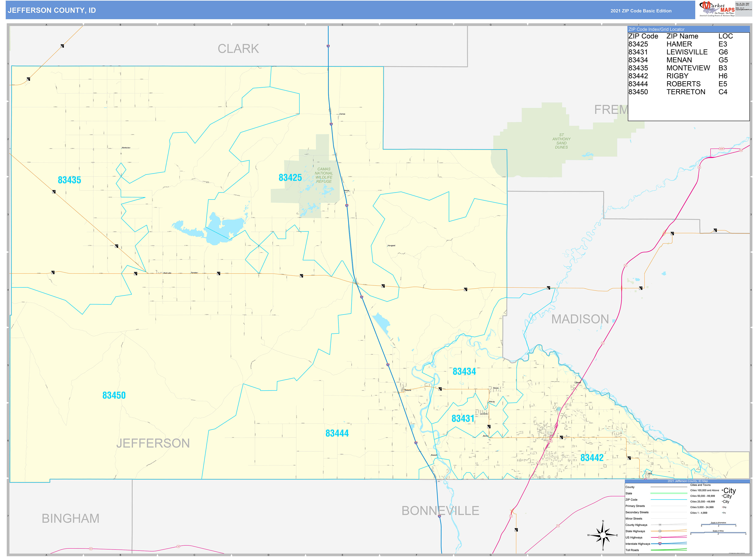Screen dimensions: 756x557
Task: Click the MADISON county label
Action: 580,319
